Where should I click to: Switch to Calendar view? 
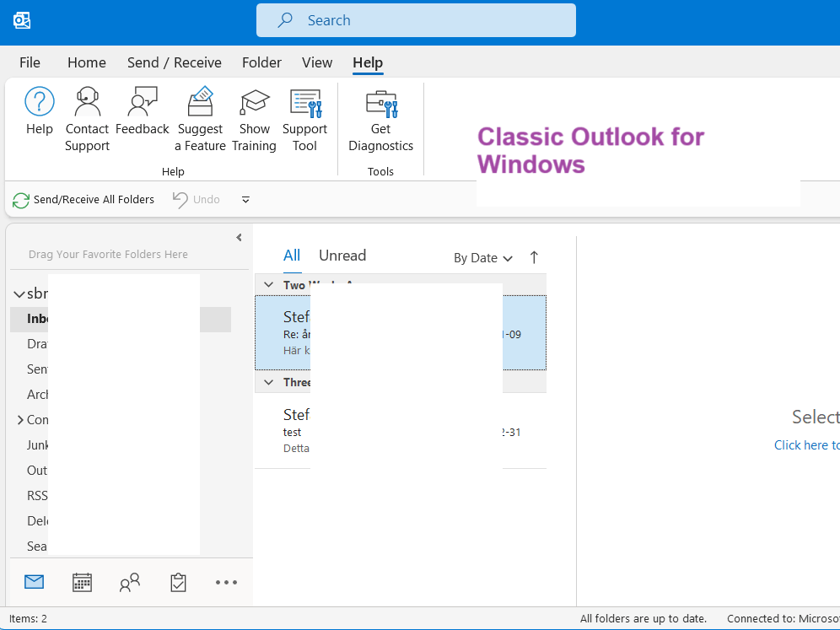click(82, 582)
